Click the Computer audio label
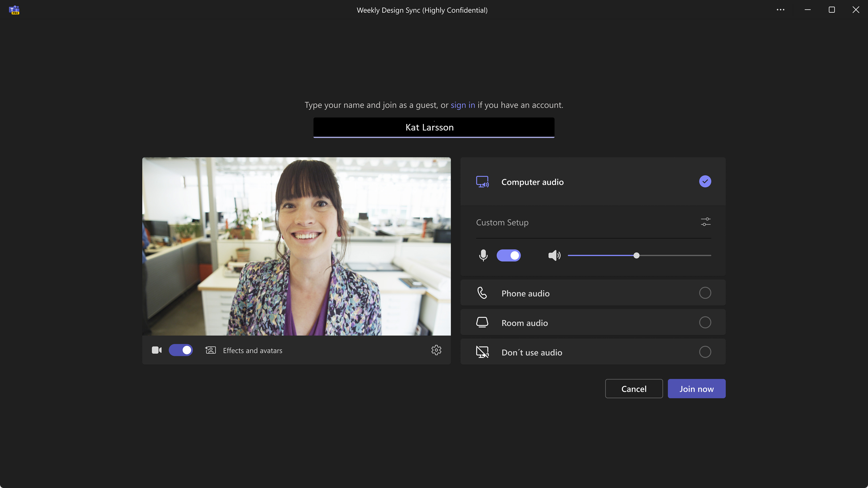 coord(532,182)
